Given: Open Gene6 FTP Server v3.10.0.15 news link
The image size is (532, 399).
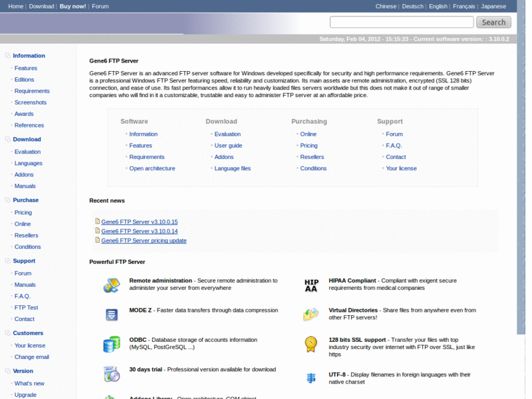Looking at the screenshot, I should [x=140, y=221].
